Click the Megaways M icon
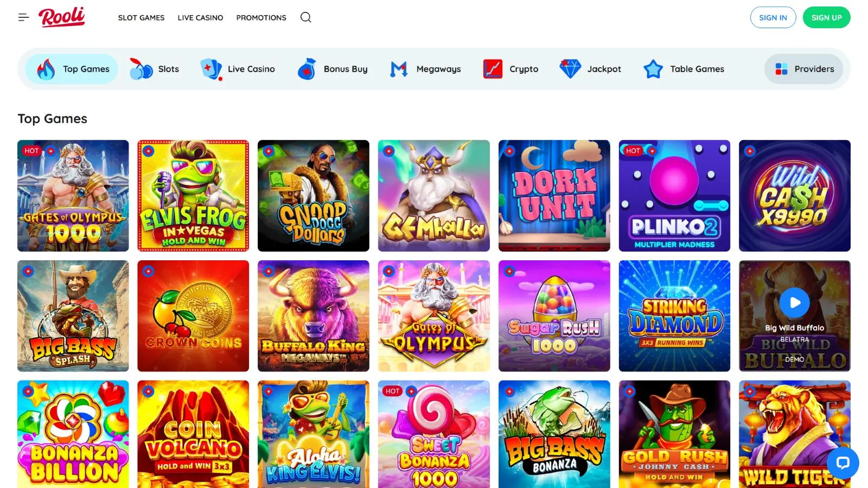868x488 pixels. (399, 69)
